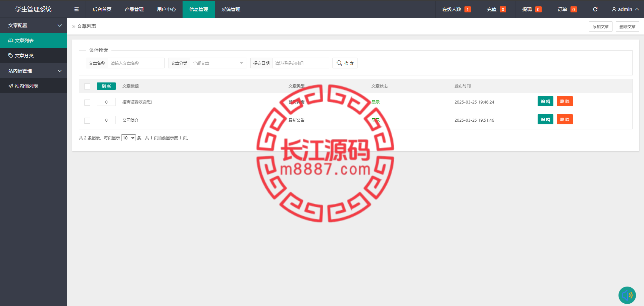Click the 添加文章 button
The height and width of the screenshot is (306, 644).
(x=601, y=26)
